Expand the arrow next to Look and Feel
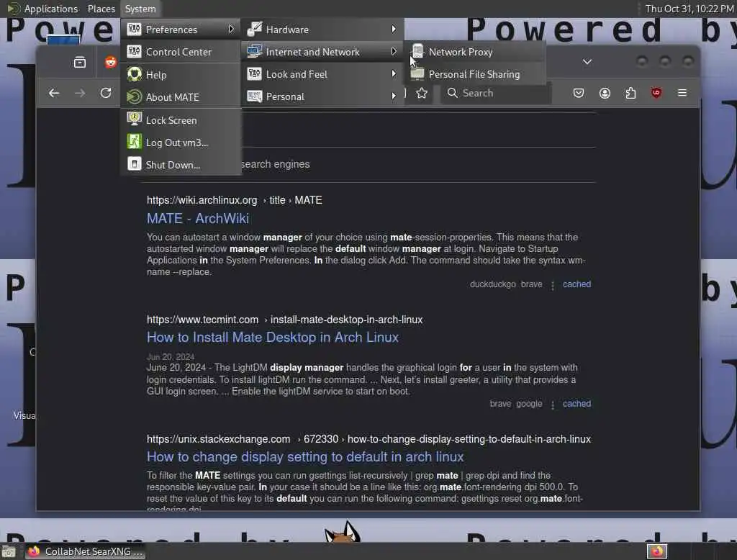This screenshot has width=737, height=560. pos(394,74)
